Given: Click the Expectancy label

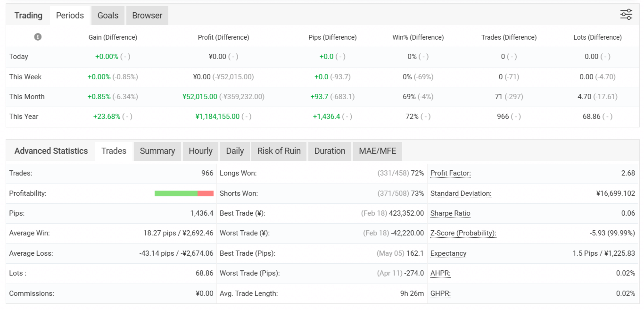Looking at the screenshot, I should coord(448,253).
